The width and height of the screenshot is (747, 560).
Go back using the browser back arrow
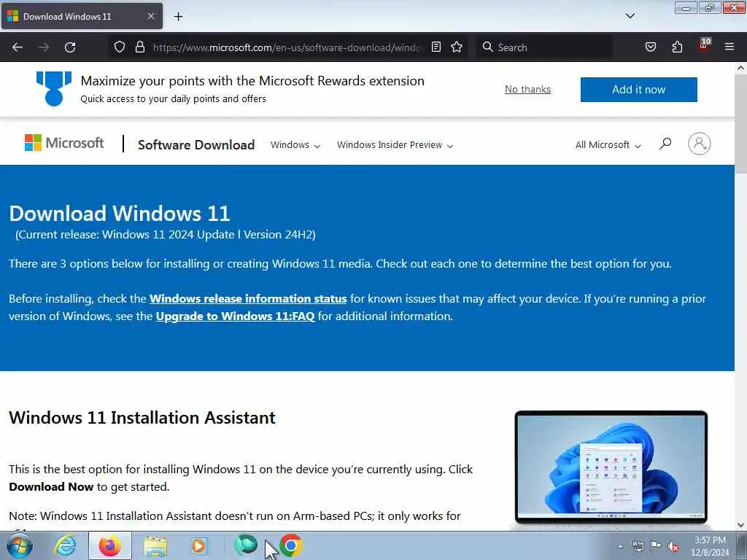[x=18, y=47]
